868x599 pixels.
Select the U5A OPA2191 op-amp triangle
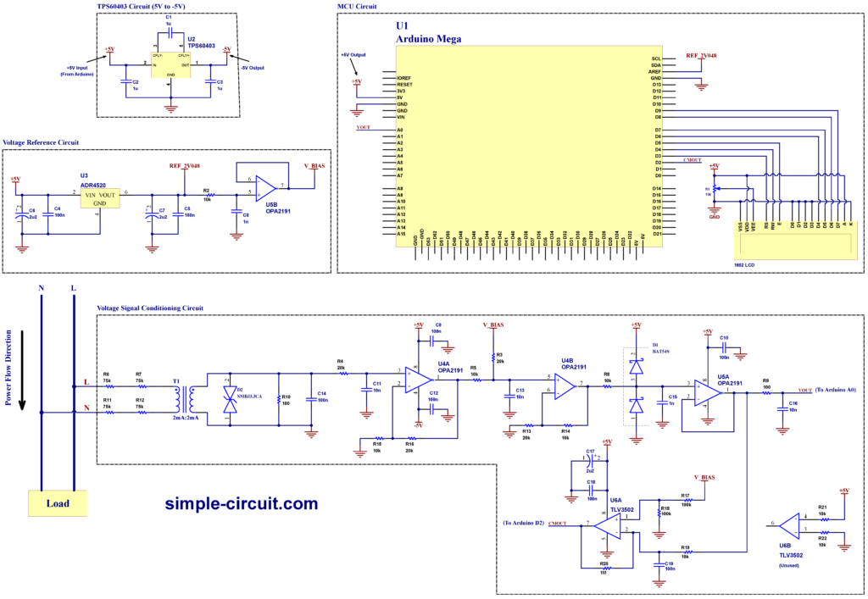click(708, 392)
